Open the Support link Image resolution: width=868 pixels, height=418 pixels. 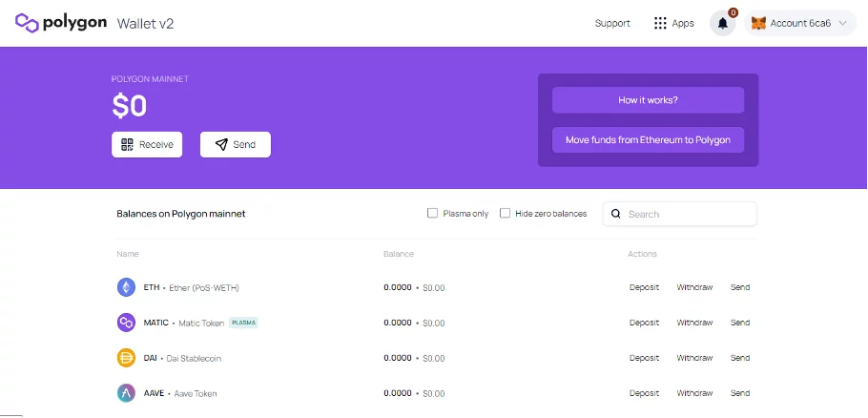coord(612,23)
